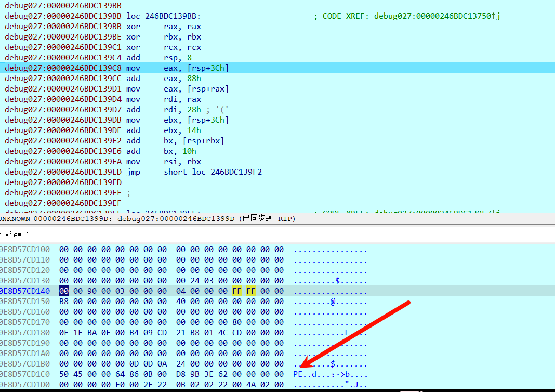Select the mov eax, [rsp+rax] line
555x392 pixels.
click(177, 89)
